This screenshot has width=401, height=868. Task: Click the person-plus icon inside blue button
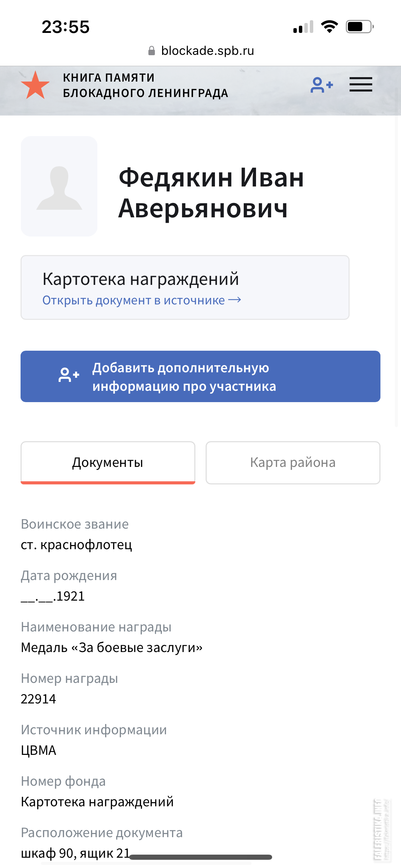point(69,375)
